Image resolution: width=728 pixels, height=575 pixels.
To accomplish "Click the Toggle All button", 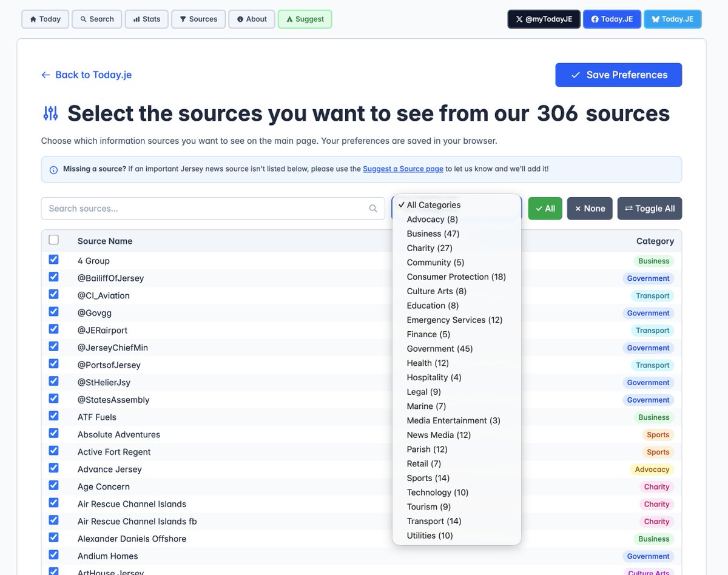I will [x=650, y=208].
